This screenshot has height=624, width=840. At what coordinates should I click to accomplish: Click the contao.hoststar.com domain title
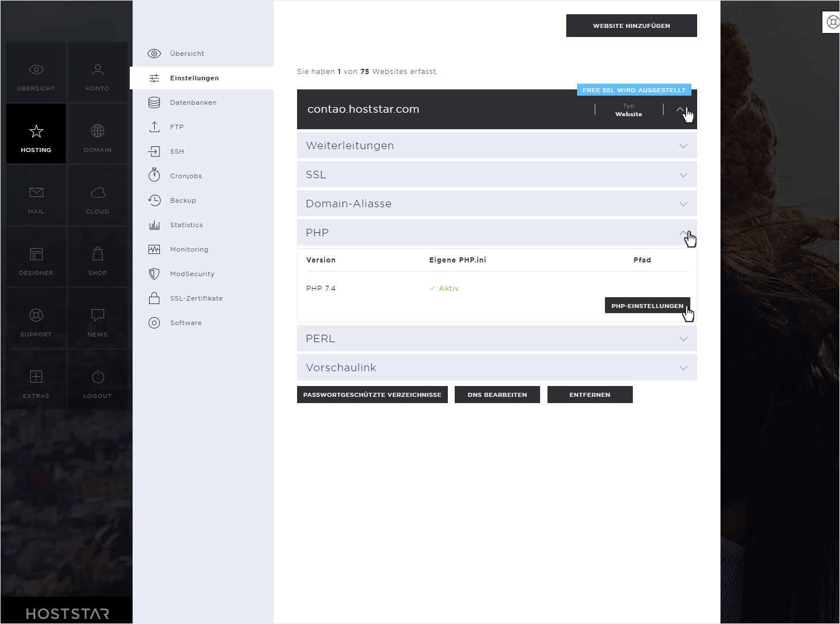[x=363, y=109]
